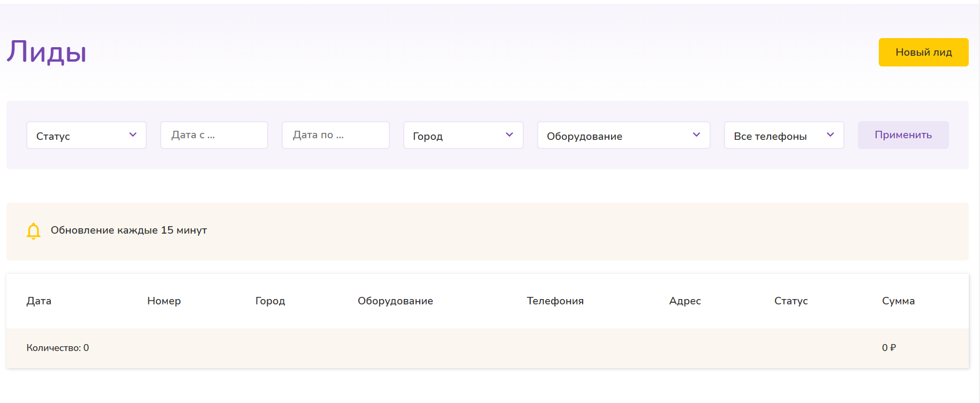The image size is (980, 403).
Task: Apply filters with Применить button
Action: (903, 135)
